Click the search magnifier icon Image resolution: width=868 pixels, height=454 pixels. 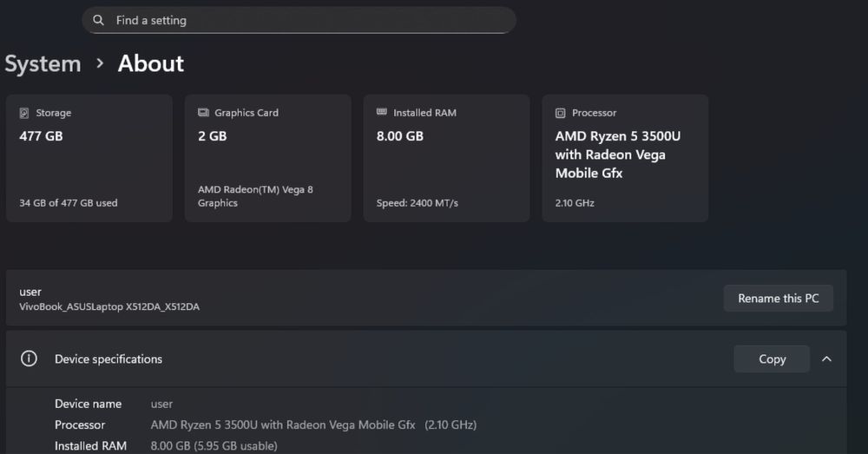click(x=99, y=20)
